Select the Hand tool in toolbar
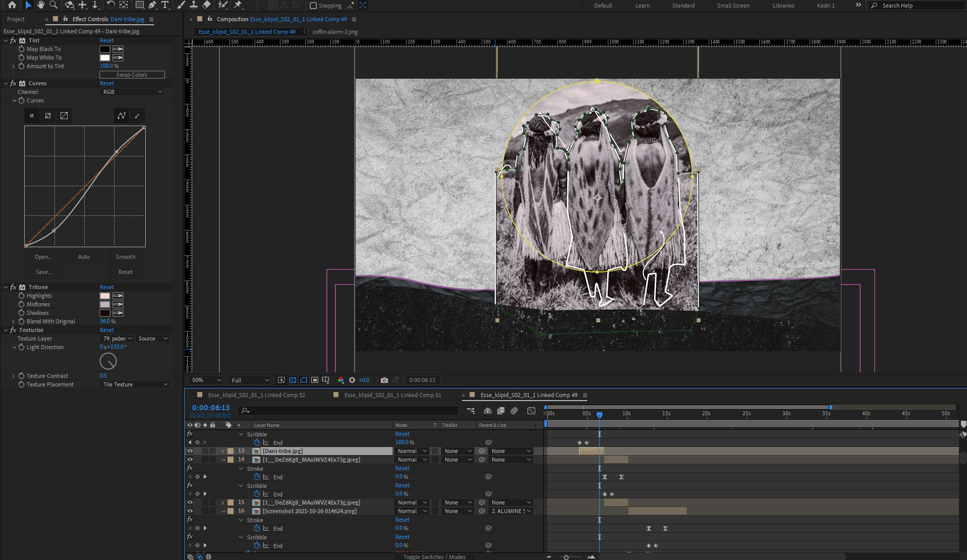The image size is (967, 560). 40,5
